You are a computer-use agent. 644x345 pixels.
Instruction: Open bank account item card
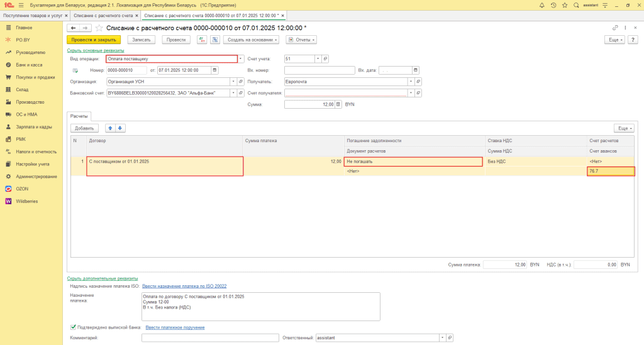click(x=241, y=93)
